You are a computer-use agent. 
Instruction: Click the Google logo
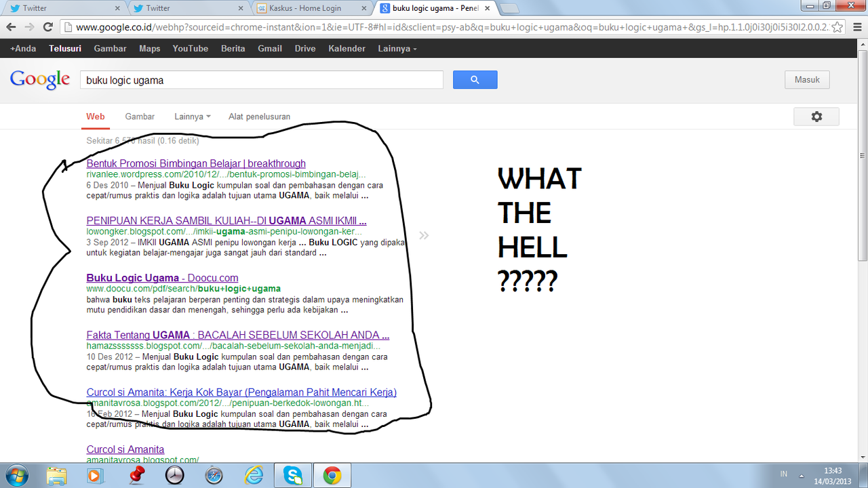[x=40, y=79]
